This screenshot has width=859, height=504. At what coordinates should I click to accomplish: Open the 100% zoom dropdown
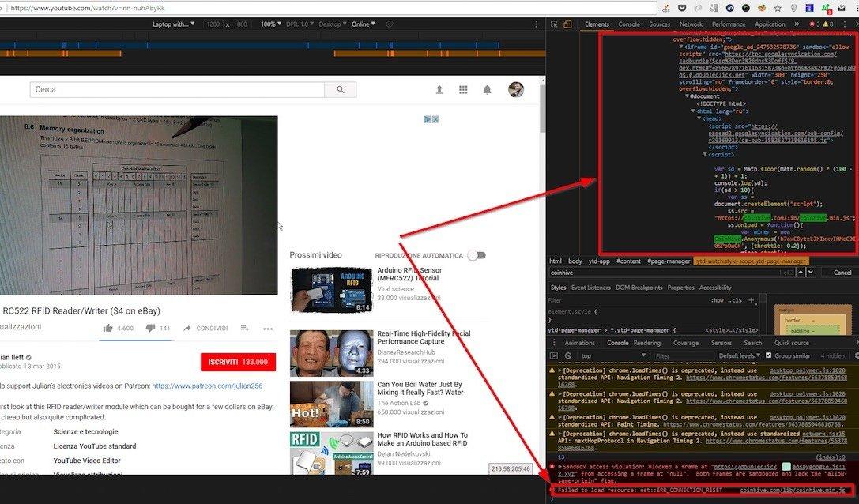click(x=270, y=24)
